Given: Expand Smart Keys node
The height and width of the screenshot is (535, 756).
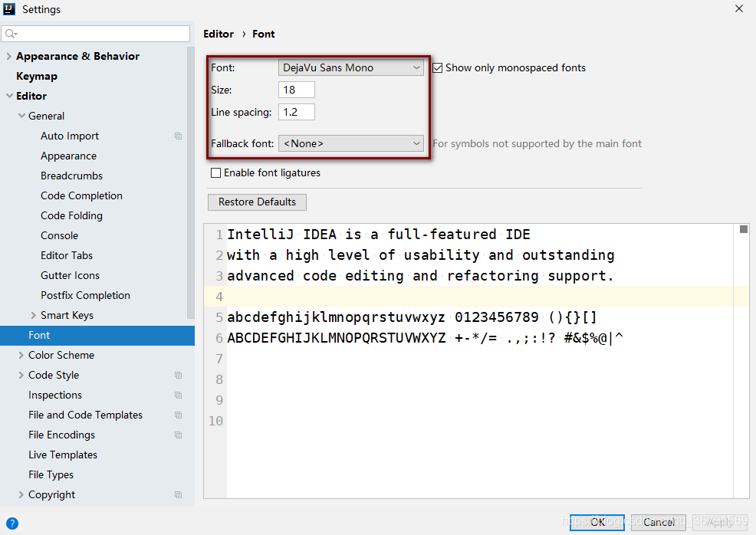Looking at the screenshot, I should tap(33, 316).
